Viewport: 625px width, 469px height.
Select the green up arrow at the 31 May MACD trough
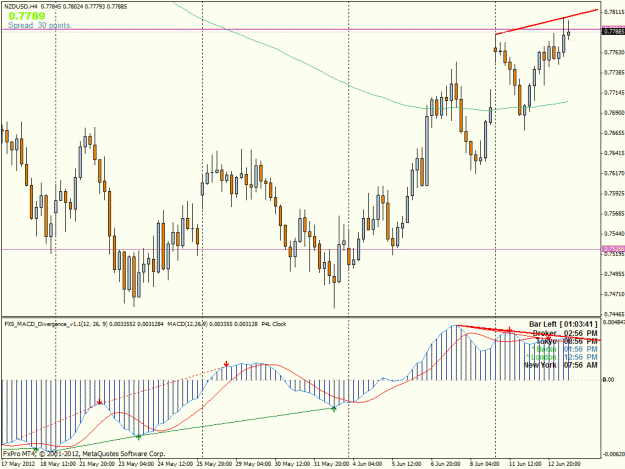pos(334,409)
